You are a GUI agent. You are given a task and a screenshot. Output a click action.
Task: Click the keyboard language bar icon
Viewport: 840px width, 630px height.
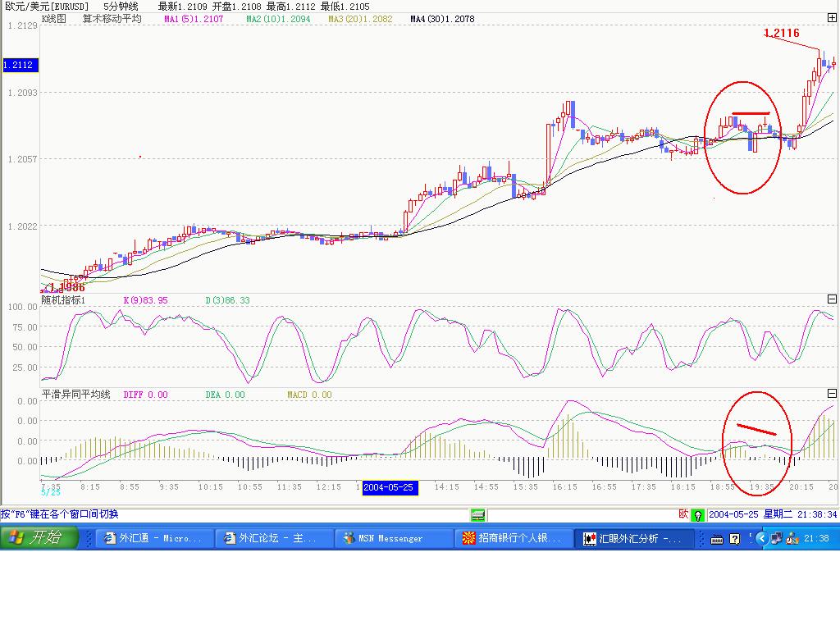point(717,539)
